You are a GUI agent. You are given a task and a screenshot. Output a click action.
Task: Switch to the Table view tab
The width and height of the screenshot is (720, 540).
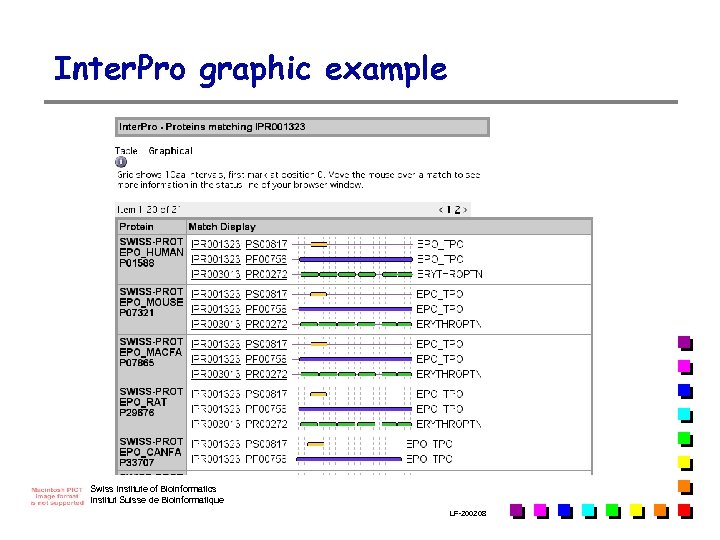pos(126,151)
